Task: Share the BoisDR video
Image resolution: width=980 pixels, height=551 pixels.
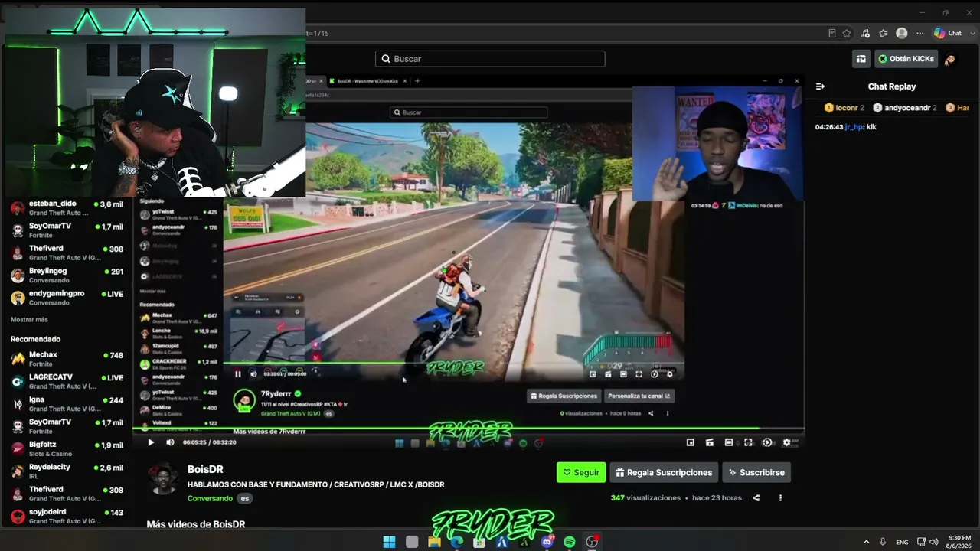Action: pyautogui.click(x=756, y=498)
